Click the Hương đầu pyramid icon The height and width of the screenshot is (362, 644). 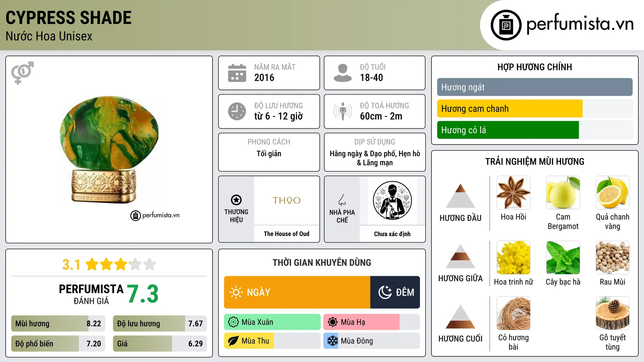pos(460,196)
